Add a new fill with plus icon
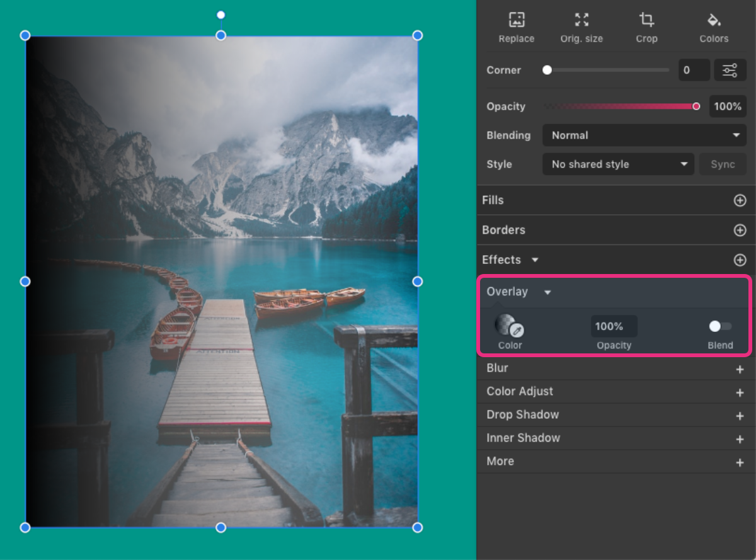Image resolution: width=756 pixels, height=560 pixels. pos(740,200)
